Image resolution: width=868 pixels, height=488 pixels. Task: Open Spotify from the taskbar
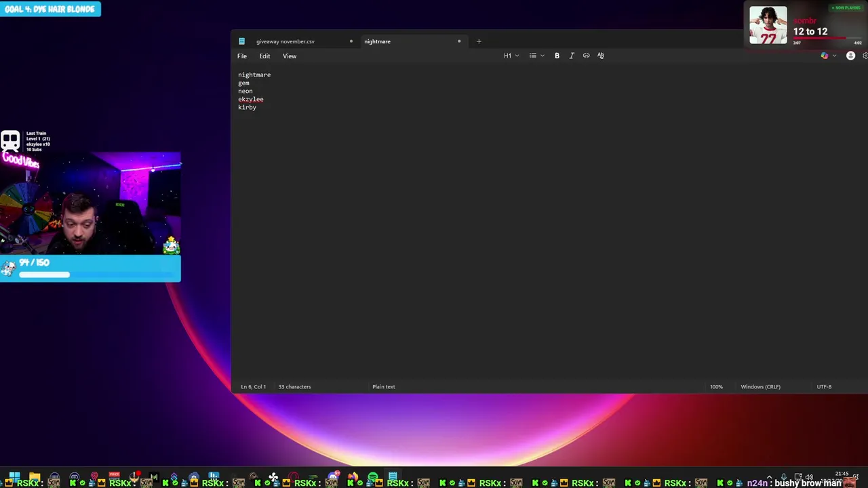pos(373,477)
